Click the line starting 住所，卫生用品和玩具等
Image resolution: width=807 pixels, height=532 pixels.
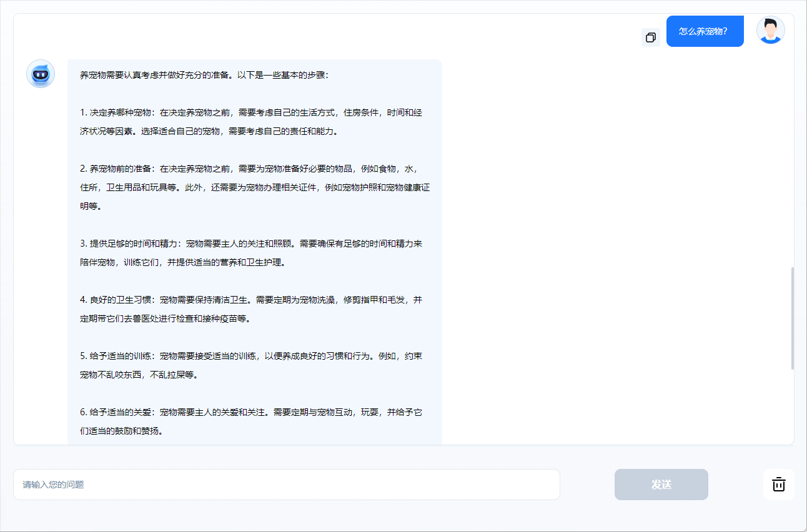(x=255, y=188)
